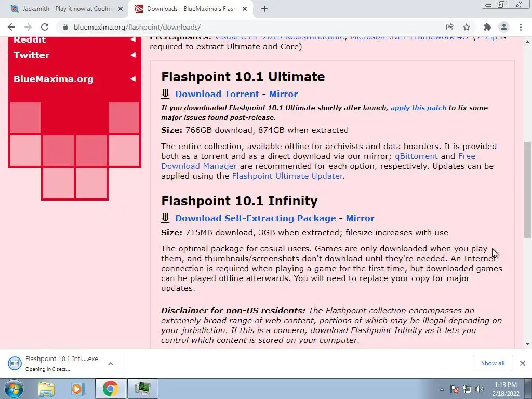View site info via lock icon
Screen dimensions: 532x399
click(x=65, y=27)
